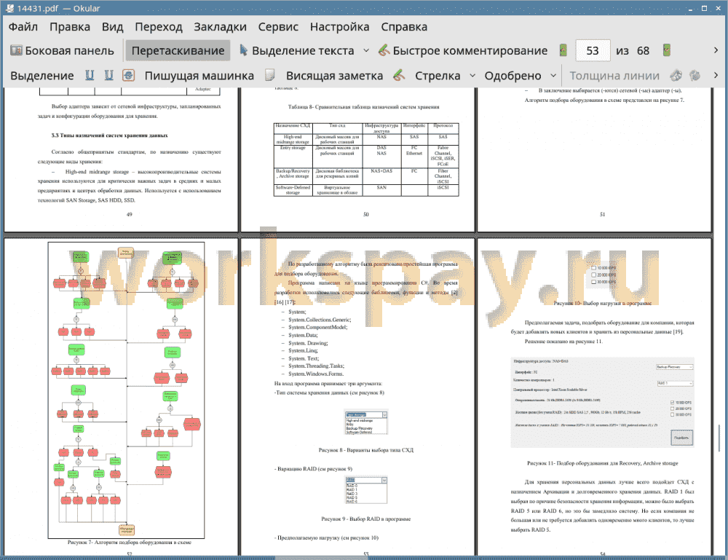Select the strikeout icon before Пишущая машинка

click(x=129, y=75)
